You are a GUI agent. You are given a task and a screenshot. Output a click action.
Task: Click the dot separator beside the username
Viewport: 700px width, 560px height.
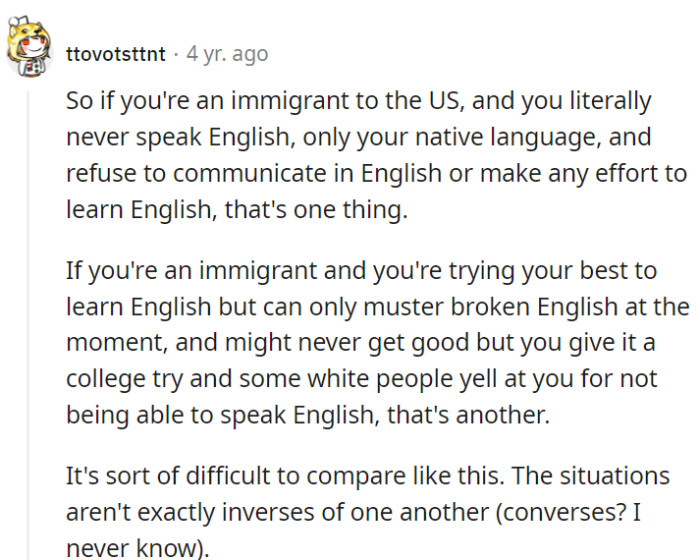(176, 55)
